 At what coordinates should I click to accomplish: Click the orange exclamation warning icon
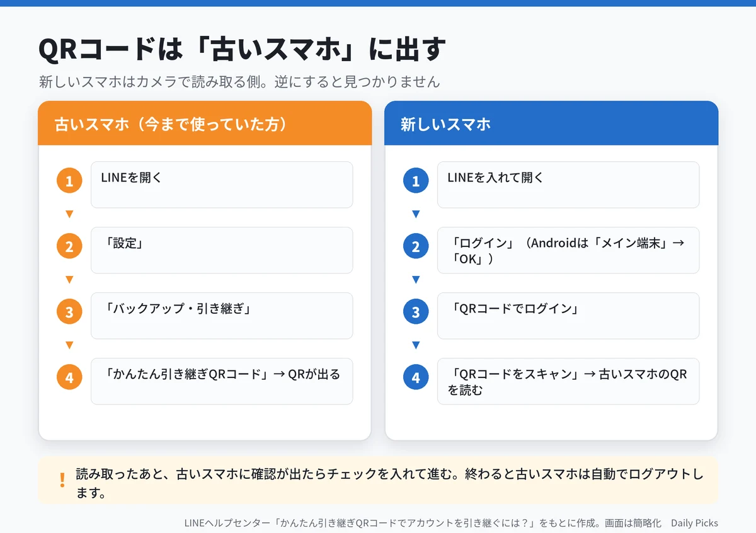pos(62,481)
